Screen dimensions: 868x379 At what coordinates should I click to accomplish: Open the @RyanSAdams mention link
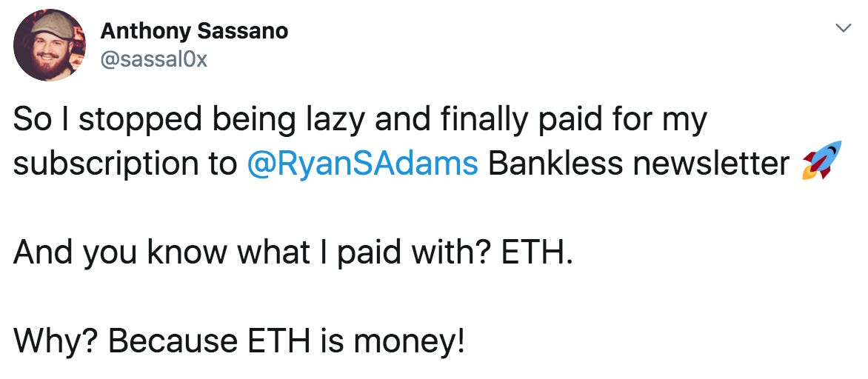pyautogui.click(x=361, y=164)
